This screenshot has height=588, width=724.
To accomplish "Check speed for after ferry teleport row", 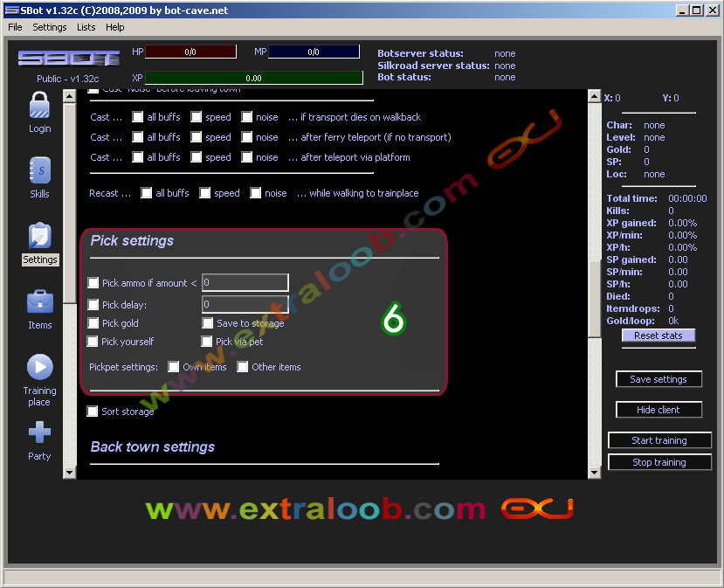I will pyautogui.click(x=197, y=136).
